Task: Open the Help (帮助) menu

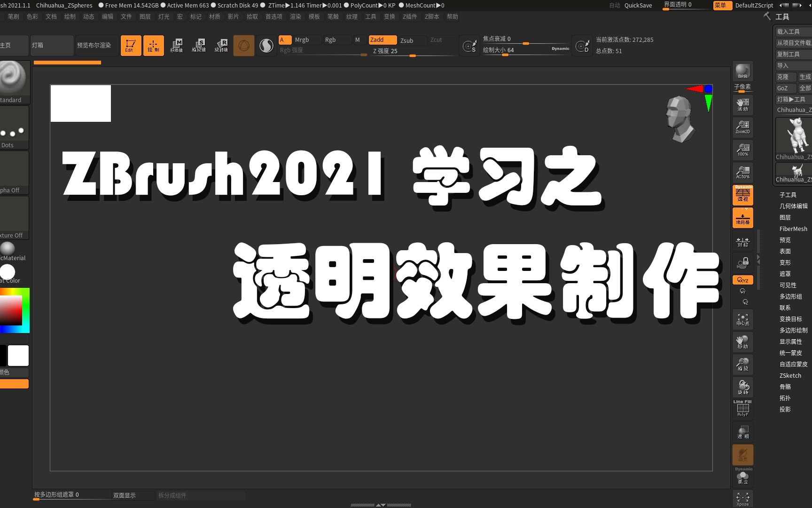Action: pos(453,16)
